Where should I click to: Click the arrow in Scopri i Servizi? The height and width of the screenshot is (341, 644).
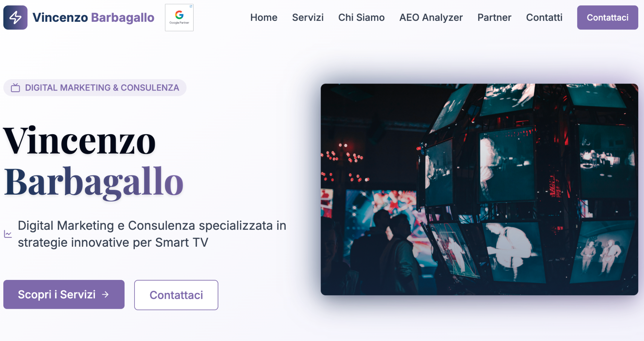tap(105, 294)
